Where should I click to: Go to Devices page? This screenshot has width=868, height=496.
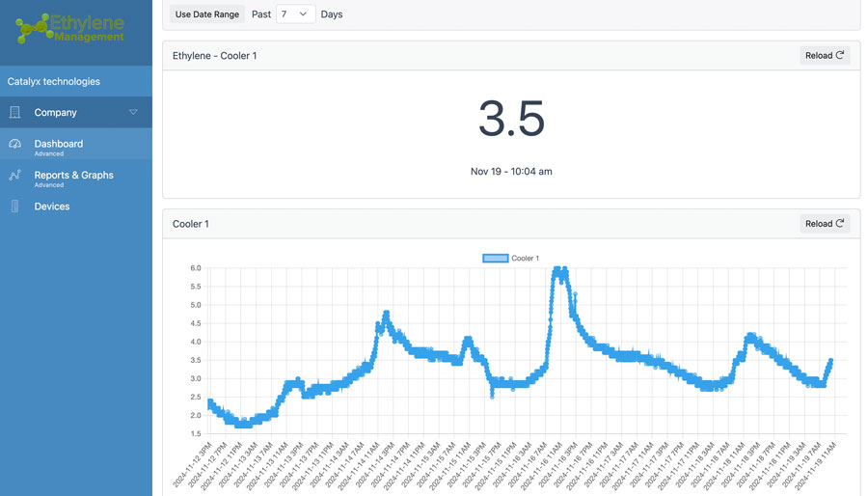click(x=76, y=207)
